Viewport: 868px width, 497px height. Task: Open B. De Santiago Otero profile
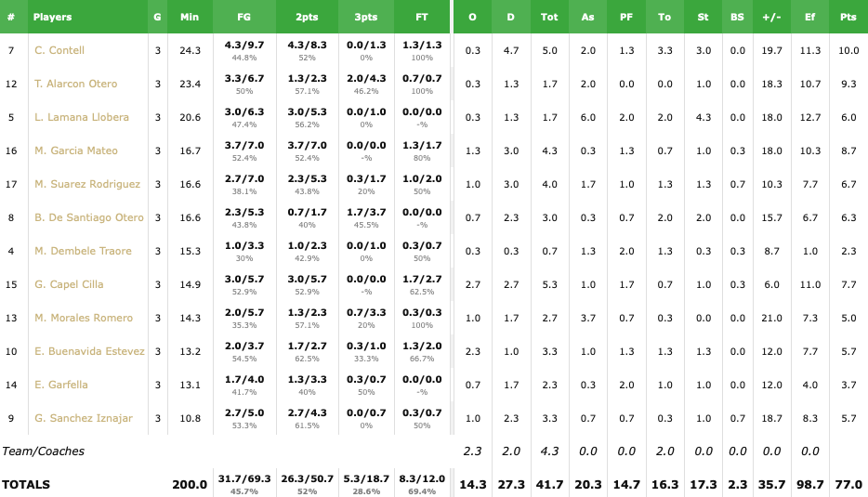[x=89, y=217]
